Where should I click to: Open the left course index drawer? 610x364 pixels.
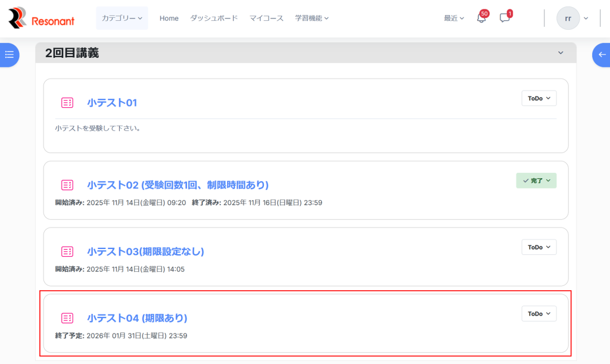tap(9, 55)
